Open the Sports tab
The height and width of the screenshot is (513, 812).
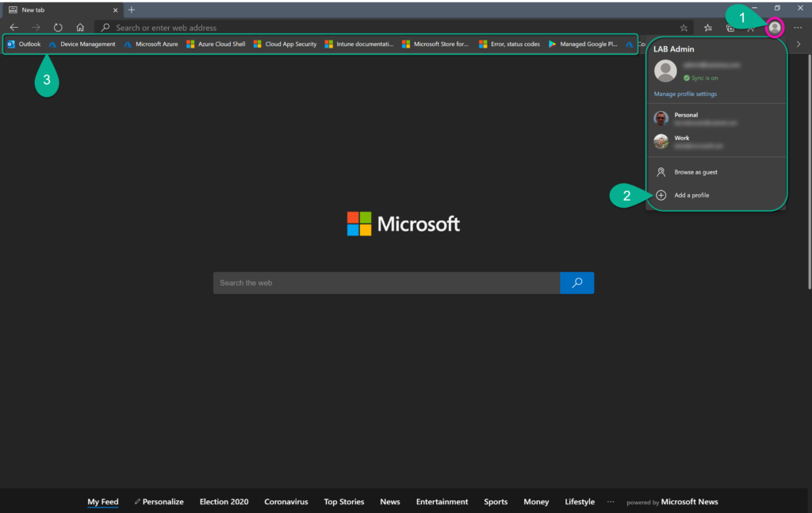(x=496, y=502)
